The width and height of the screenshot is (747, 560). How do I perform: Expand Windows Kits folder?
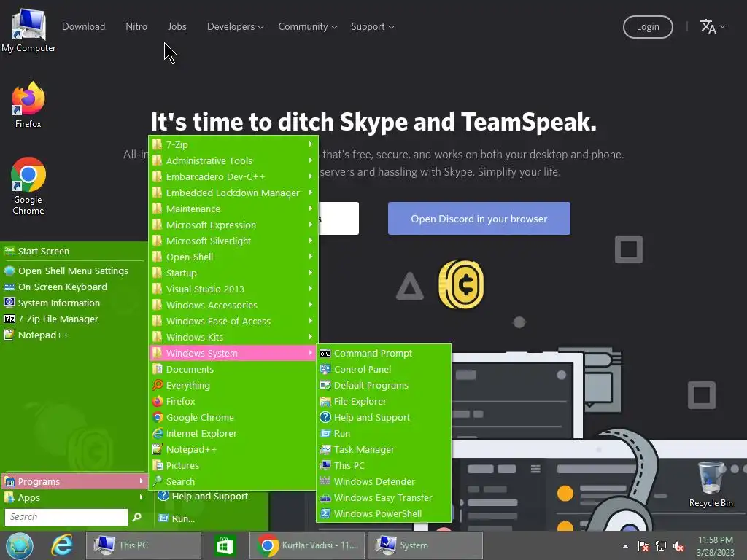(233, 337)
